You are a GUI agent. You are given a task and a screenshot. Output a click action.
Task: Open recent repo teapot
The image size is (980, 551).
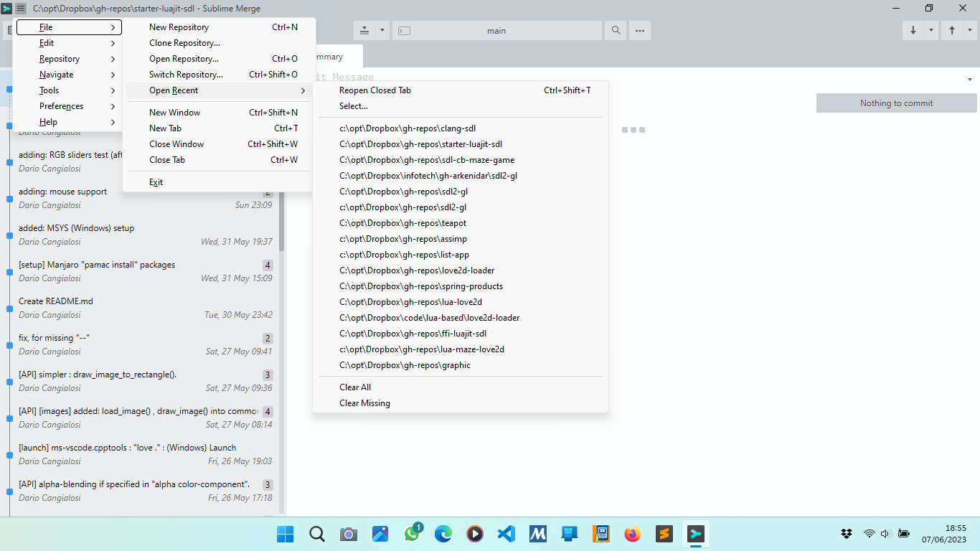pyautogui.click(x=461, y=223)
